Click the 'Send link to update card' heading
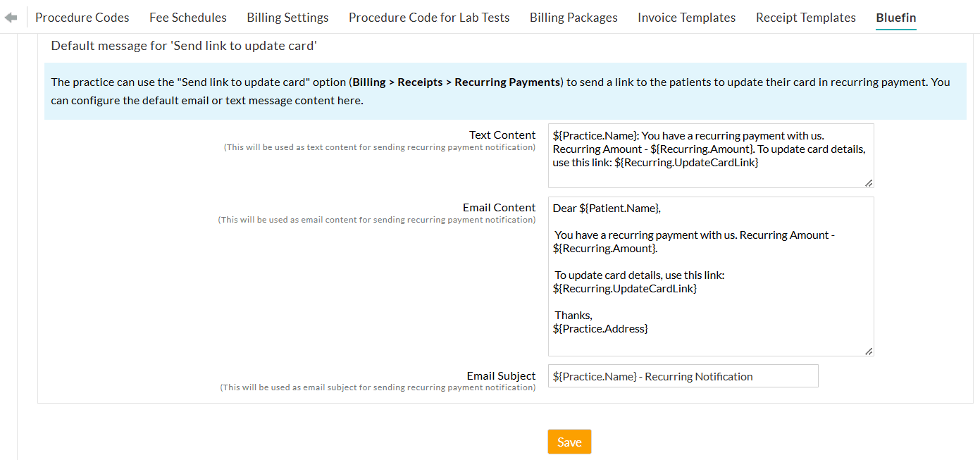 (184, 46)
